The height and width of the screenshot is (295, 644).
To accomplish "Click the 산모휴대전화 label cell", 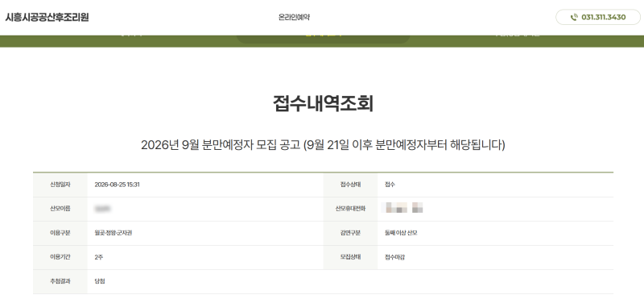I will pyautogui.click(x=350, y=209).
